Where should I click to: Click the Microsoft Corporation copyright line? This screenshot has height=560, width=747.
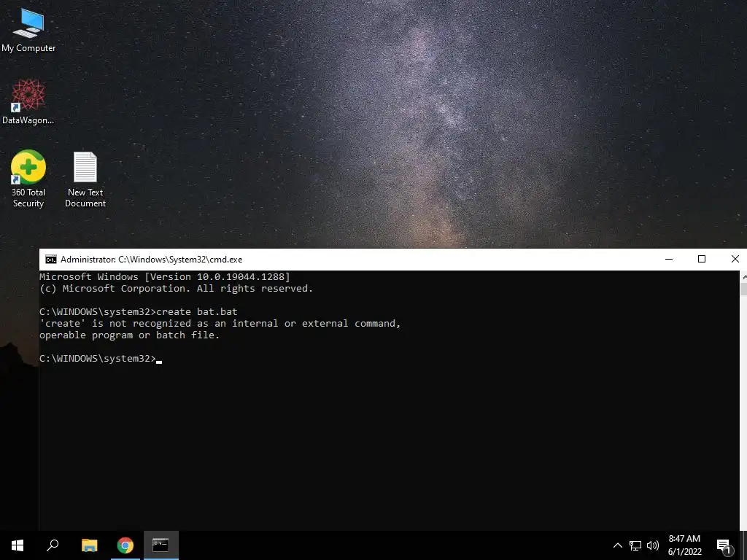(176, 289)
